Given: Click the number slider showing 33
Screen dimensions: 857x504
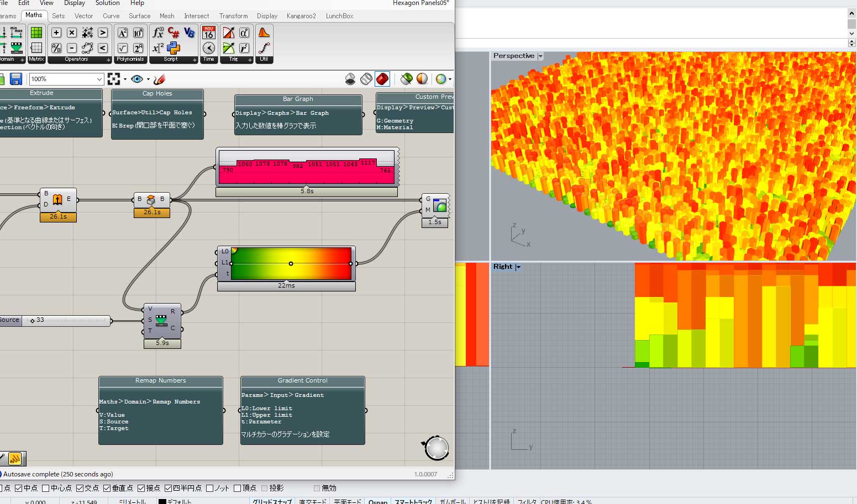Looking at the screenshot, I should pos(66,320).
